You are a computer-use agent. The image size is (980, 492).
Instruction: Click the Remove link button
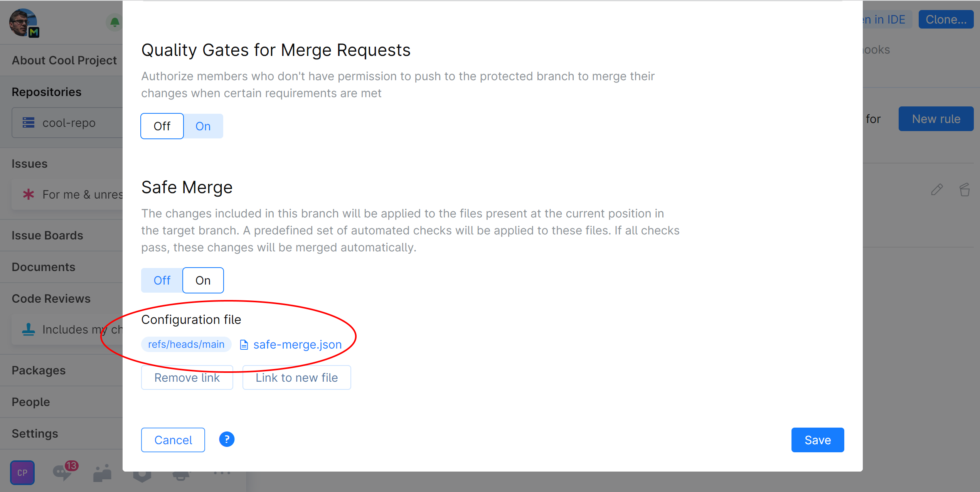pyautogui.click(x=187, y=377)
